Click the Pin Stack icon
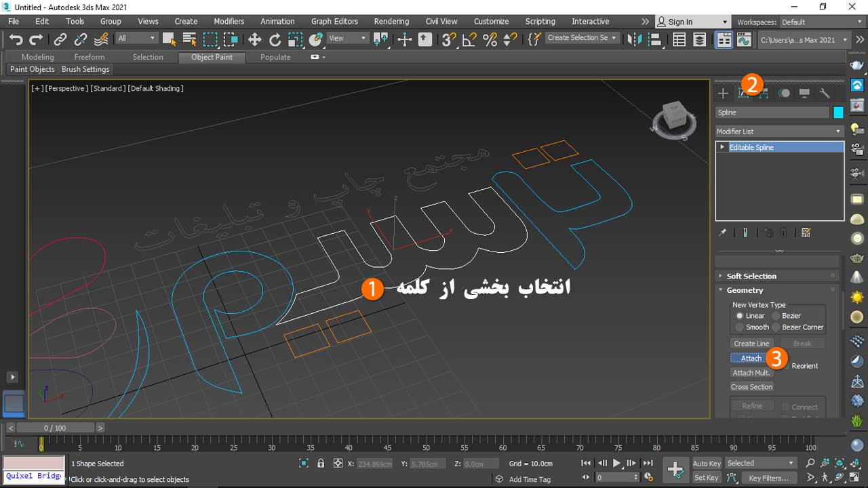 pyautogui.click(x=723, y=232)
